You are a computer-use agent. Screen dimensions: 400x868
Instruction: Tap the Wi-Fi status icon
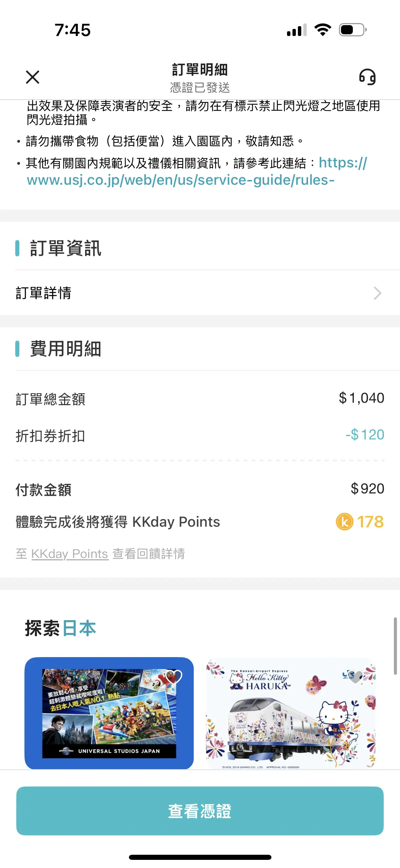[323, 30]
